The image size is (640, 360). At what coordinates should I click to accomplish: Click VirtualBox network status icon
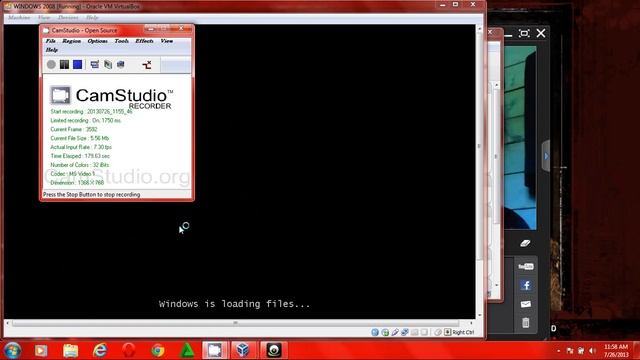(404, 332)
